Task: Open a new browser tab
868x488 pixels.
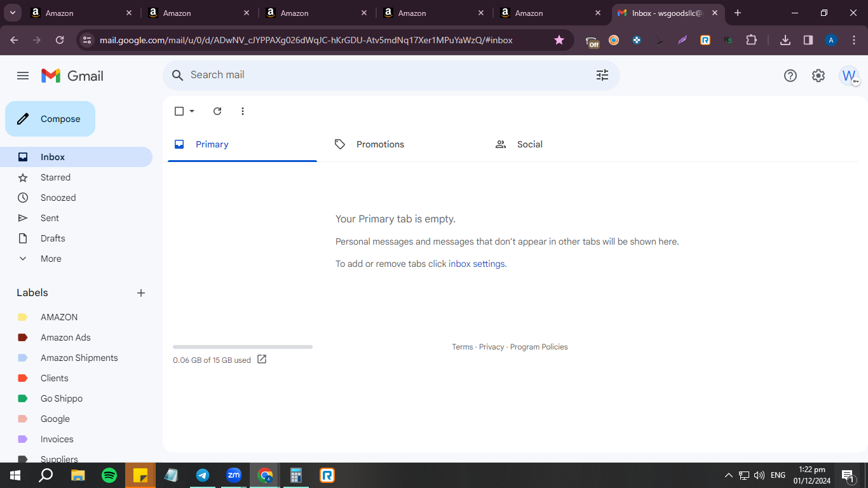Action: [737, 13]
